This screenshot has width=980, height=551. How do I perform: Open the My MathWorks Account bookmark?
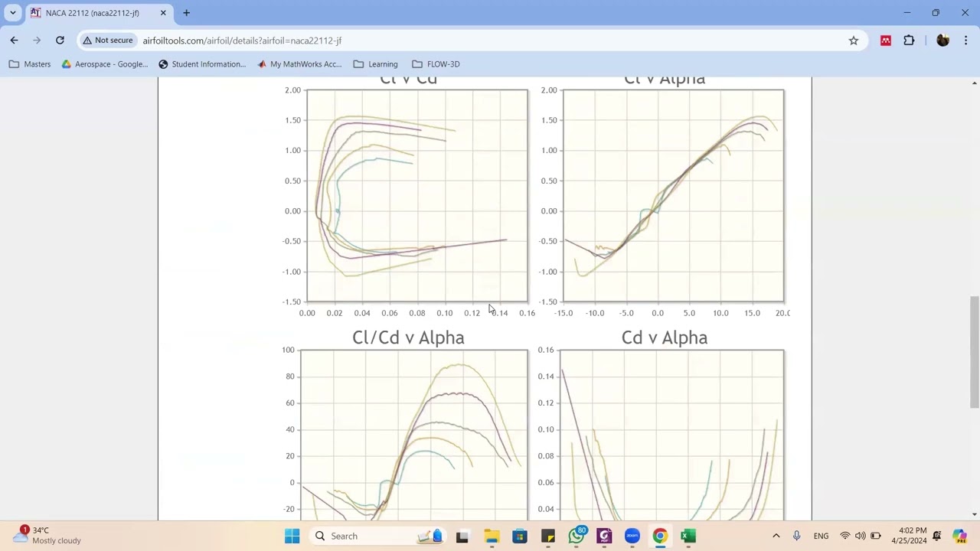299,64
